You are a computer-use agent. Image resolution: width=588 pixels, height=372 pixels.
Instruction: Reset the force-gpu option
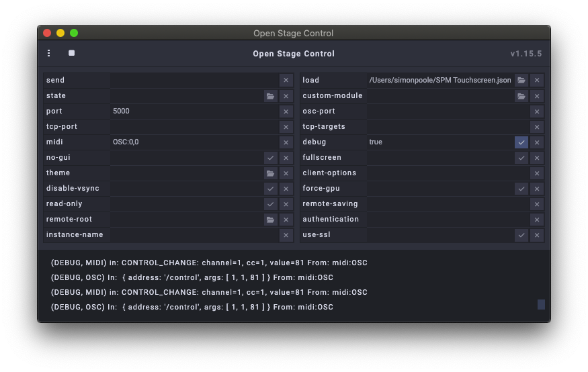click(x=537, y=189)
